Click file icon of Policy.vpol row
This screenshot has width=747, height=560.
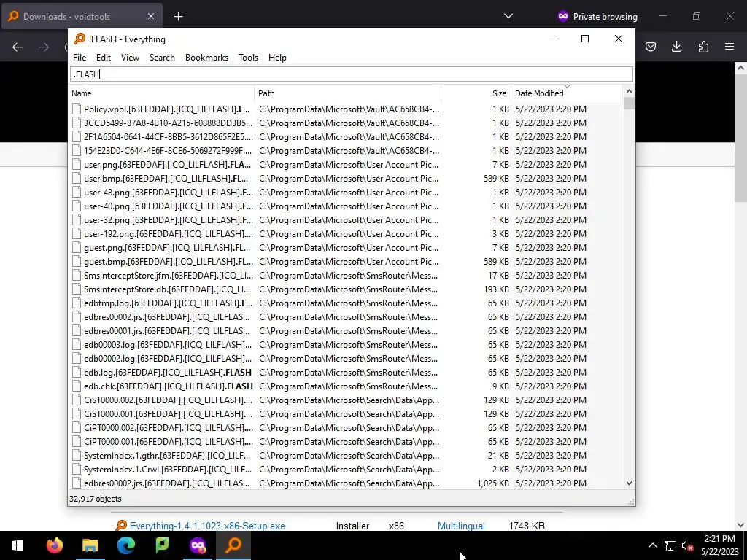pos(76,109)
